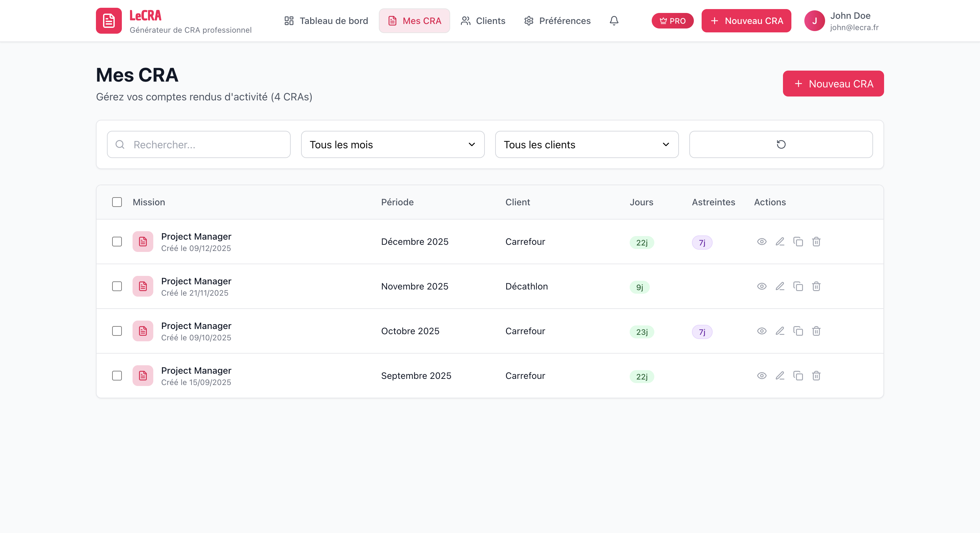Expand the Tous les clients dropdown
The width and height of the screenshot is (980, 533).
pyautogui.click(x=586, y=144)
